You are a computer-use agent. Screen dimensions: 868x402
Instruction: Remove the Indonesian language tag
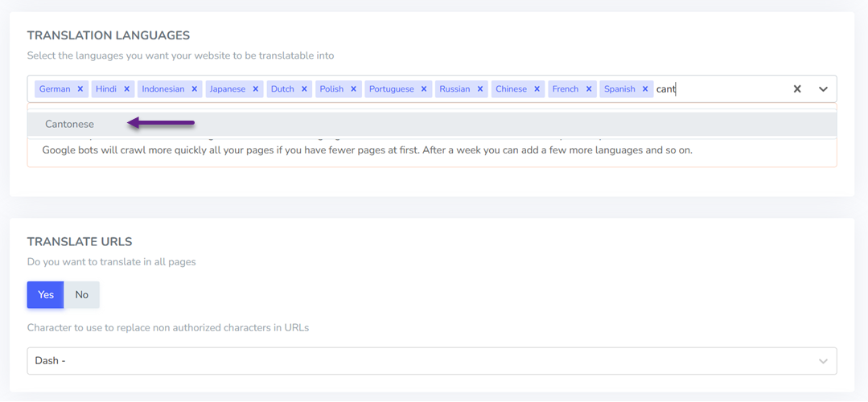(x=195, y=89)
